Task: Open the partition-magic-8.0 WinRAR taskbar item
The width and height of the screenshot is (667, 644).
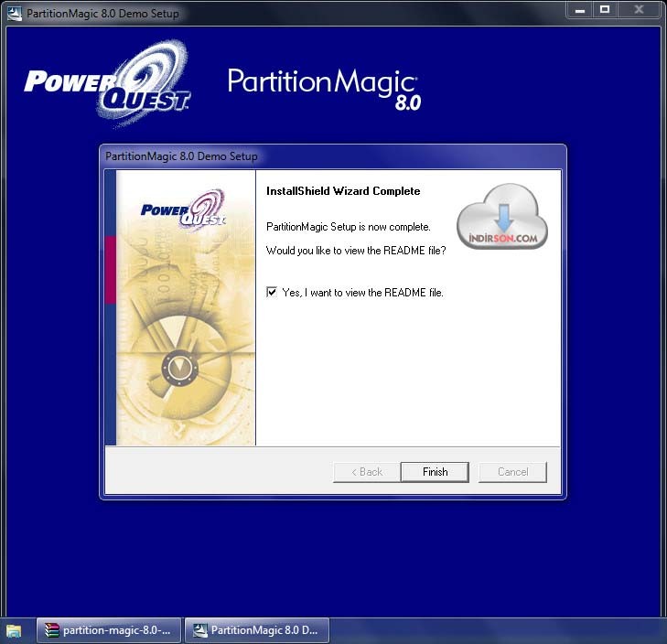Action: (109, 630)
